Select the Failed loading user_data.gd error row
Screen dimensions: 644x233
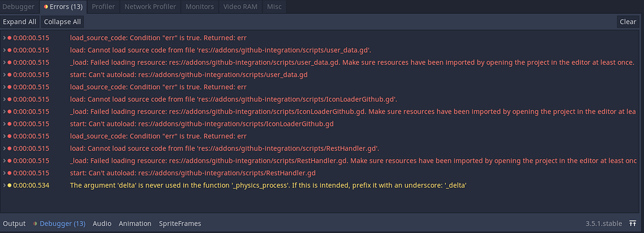pos(319,62)
